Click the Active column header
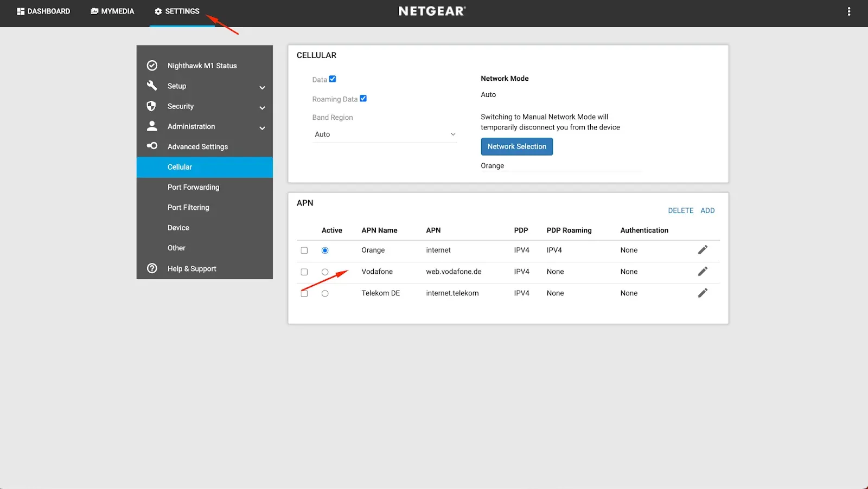Screen dimensions: 868x489 pos(332,230)
